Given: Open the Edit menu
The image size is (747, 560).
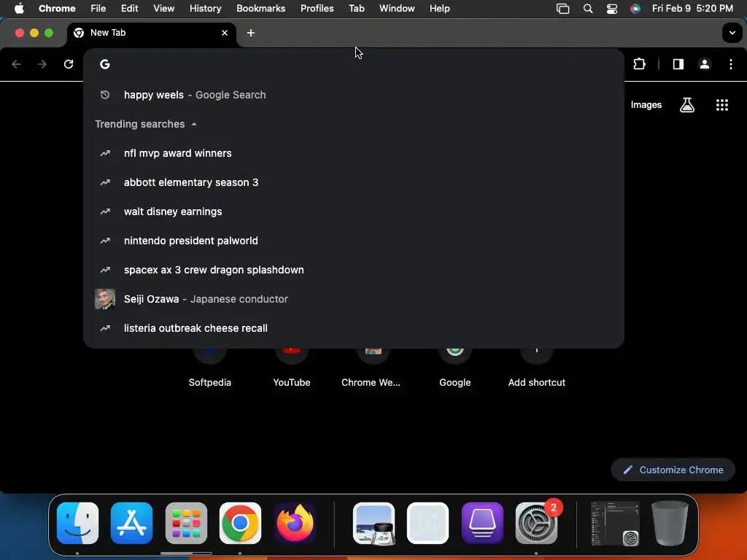Looking at the screenshot, I should pos(129,9).
